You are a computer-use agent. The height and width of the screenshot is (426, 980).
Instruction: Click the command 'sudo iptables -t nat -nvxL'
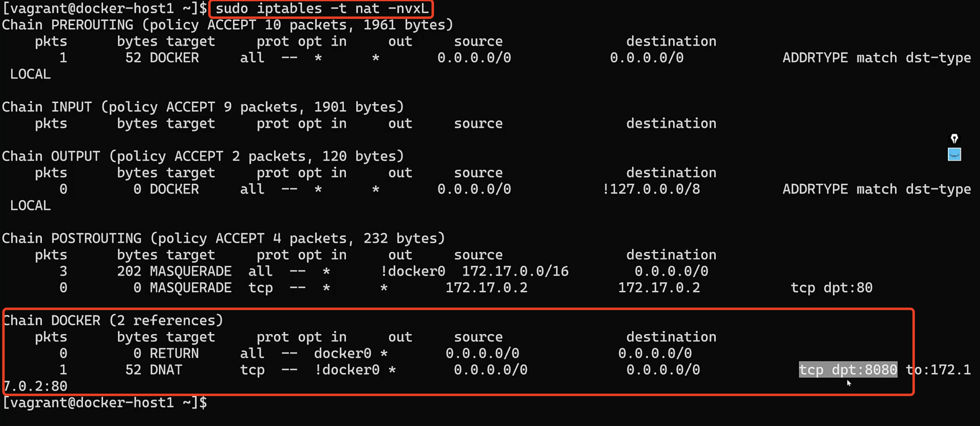322,8
